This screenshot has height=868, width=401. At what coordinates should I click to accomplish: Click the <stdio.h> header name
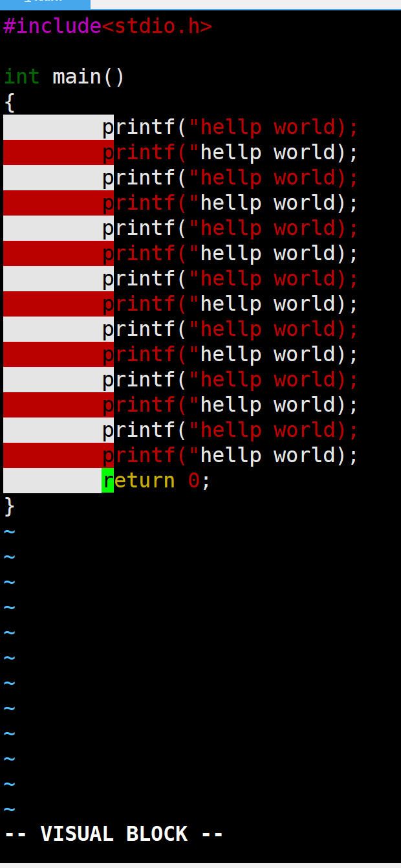coord(157,27)
